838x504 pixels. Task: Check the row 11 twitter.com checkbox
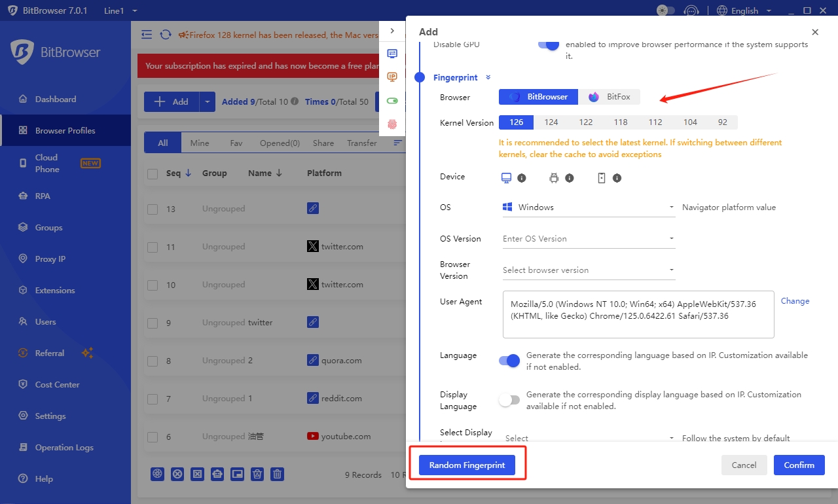point(153,247)
